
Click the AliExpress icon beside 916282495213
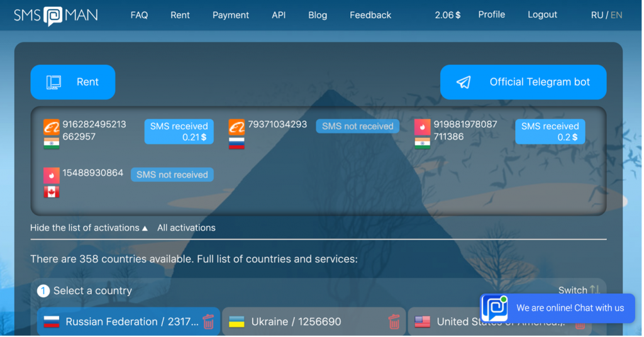(51, 127)
